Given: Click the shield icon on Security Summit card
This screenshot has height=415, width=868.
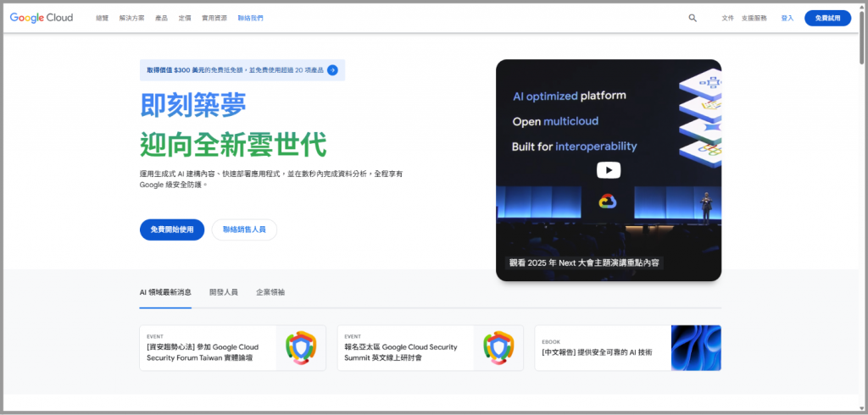Looking at the screenshot, I should (498, 348).
